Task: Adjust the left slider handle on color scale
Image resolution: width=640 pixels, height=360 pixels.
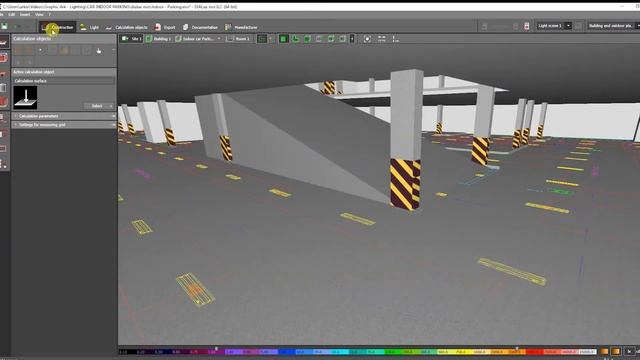Action: point(216,348)
